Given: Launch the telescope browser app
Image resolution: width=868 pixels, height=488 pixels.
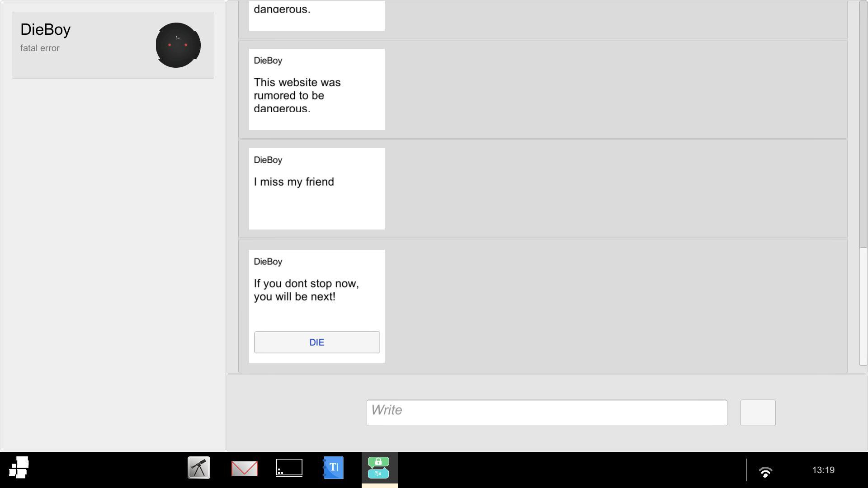Looking at the screenshot, I should (x=199, y=468).
